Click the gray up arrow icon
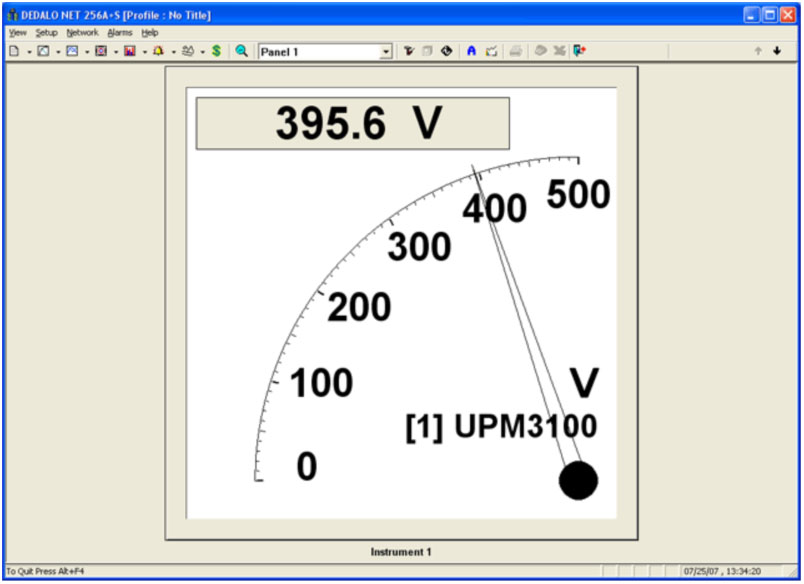This screenshot has width=804, height=584. click(758, 51)
